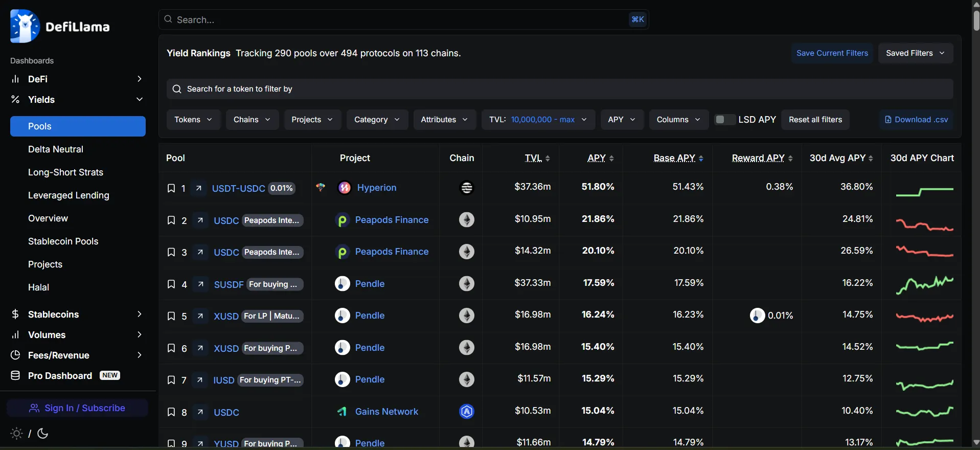Open the Columns dropdown
The image size is (980, 450).
pos(678,120)
